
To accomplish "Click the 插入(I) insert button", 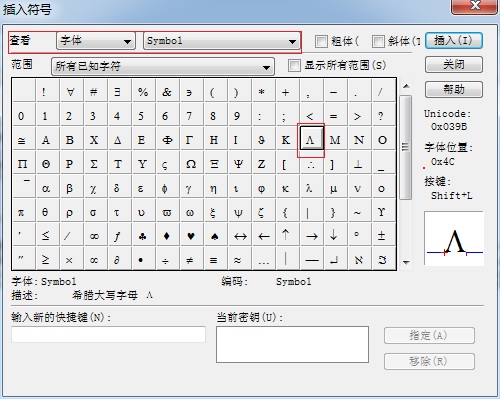I will click(x=454, y=41).
